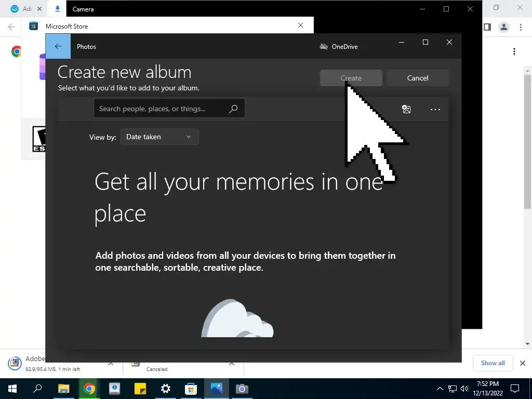The height and width of the screenshot is (399, 532).
Task: Cancel the new album creation
Action: click(x=418, y=78)
